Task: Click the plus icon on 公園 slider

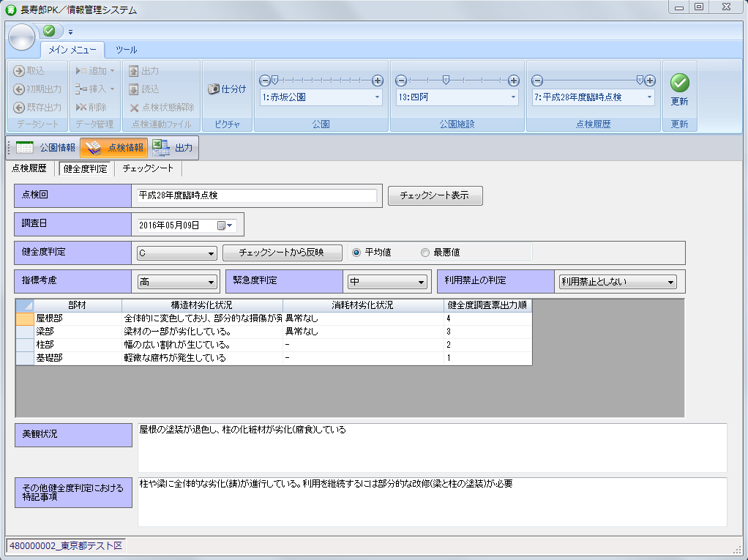Action: pyautogui.click(x=378, y=81)
